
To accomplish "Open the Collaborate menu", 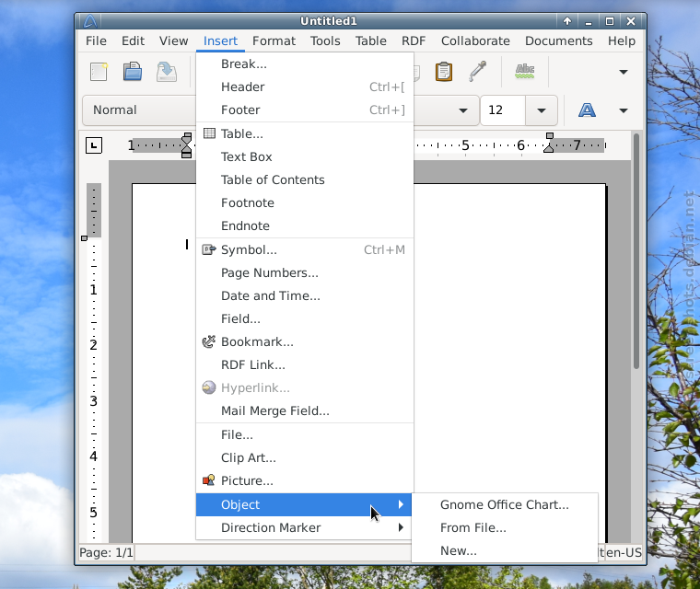I will (475, 41).
